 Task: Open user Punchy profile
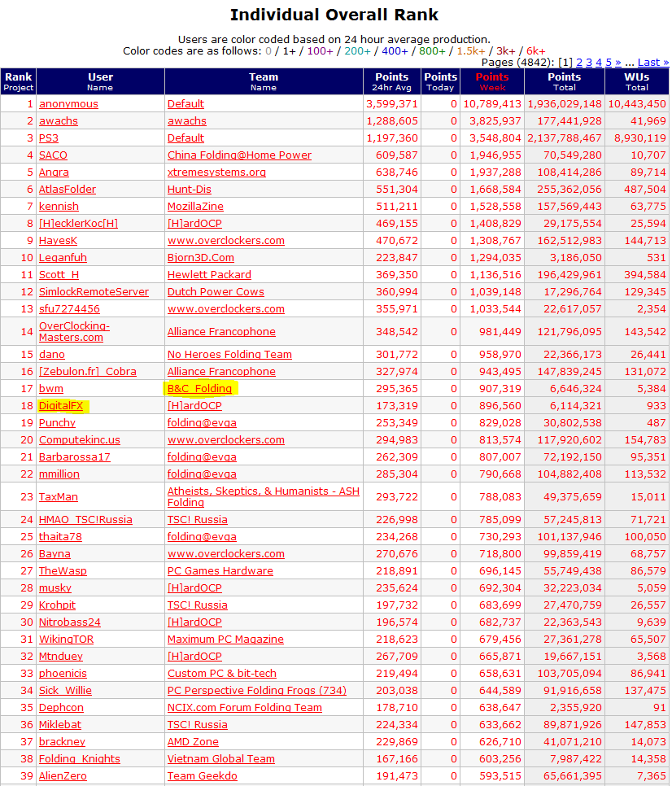(x=57, y=422)
